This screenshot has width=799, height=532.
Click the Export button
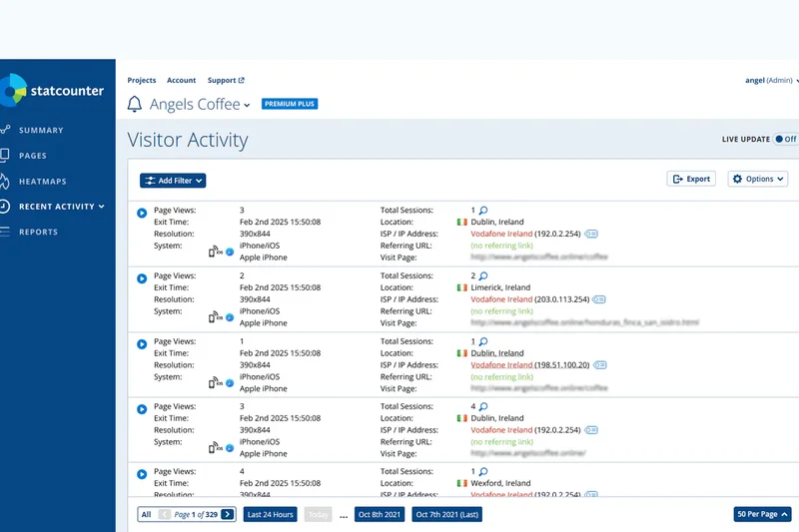click(x=691, y=179)
